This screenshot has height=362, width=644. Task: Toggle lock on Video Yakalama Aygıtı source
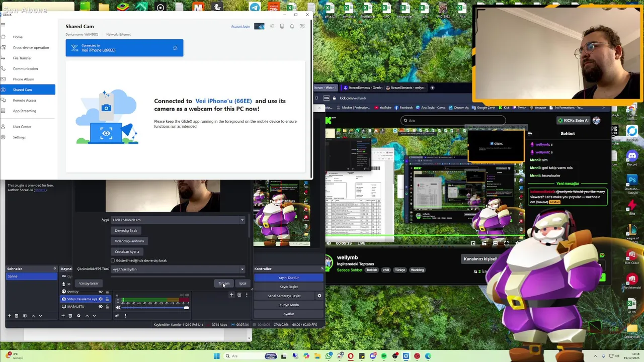pyautogui.click(x=107, y=299)
